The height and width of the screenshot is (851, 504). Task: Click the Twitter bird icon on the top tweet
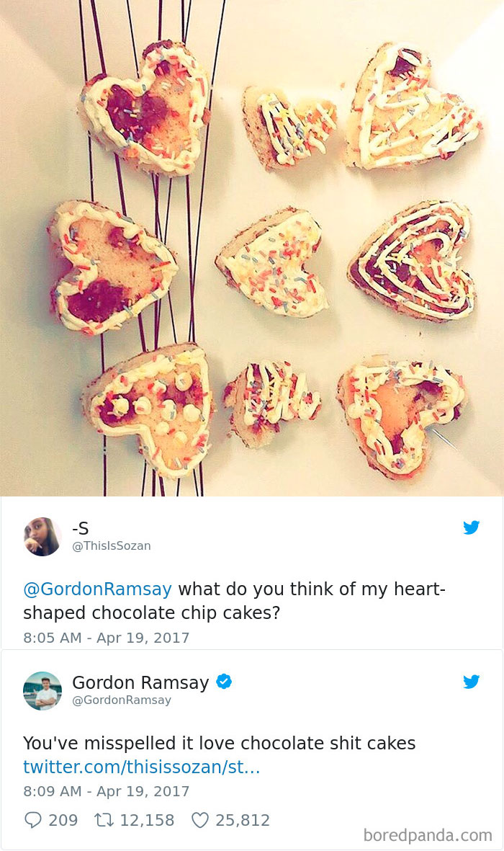[472, 527]
